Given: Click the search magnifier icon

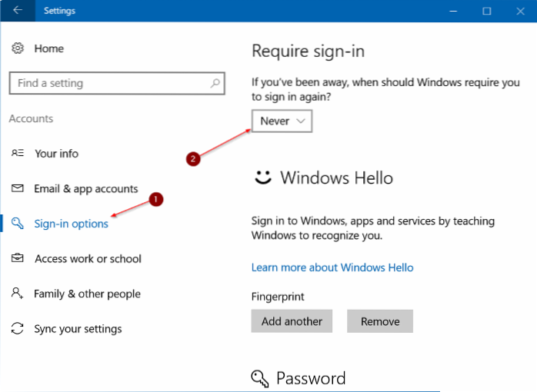Looking at the screenshot, I should coord(216,83).
